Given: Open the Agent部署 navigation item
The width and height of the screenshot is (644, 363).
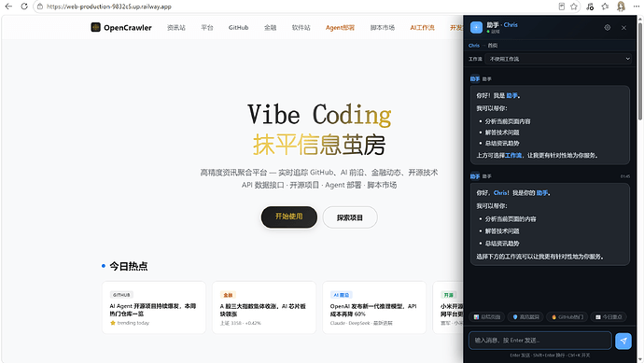Looking at the screenshot, I should (x=340, y=27).
